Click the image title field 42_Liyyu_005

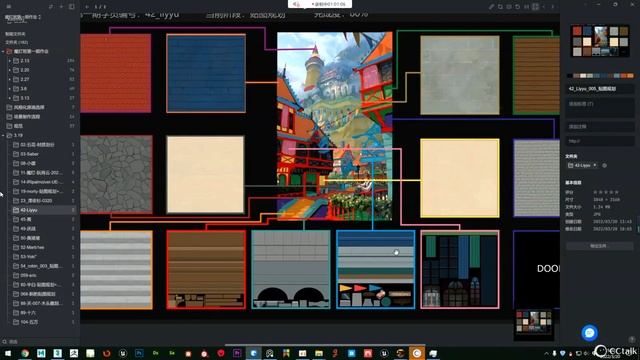click(600, 89)
